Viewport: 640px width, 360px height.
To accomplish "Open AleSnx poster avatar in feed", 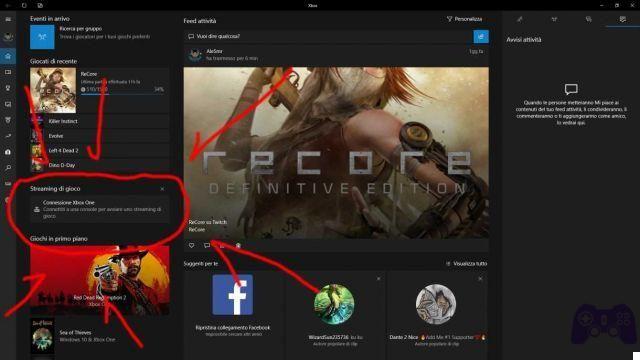I will [x=195, y=55].
